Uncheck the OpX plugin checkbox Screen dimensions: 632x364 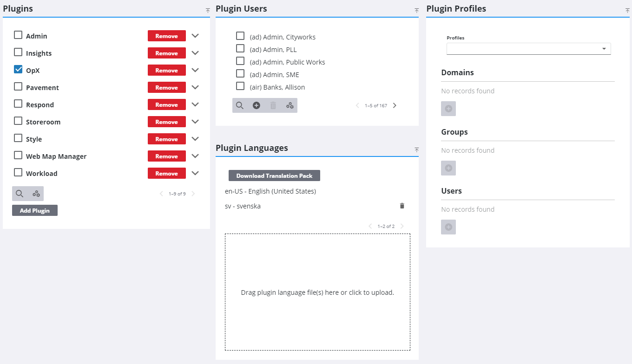click(18, 69)
